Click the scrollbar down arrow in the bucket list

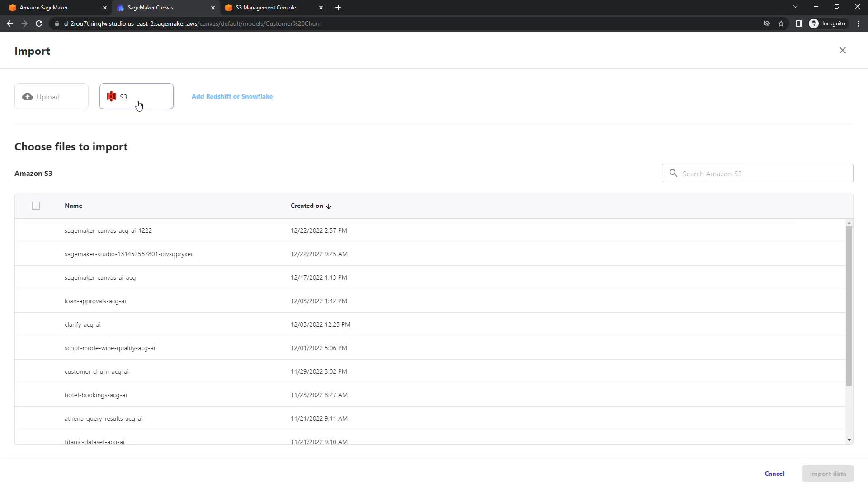(849, 440)
